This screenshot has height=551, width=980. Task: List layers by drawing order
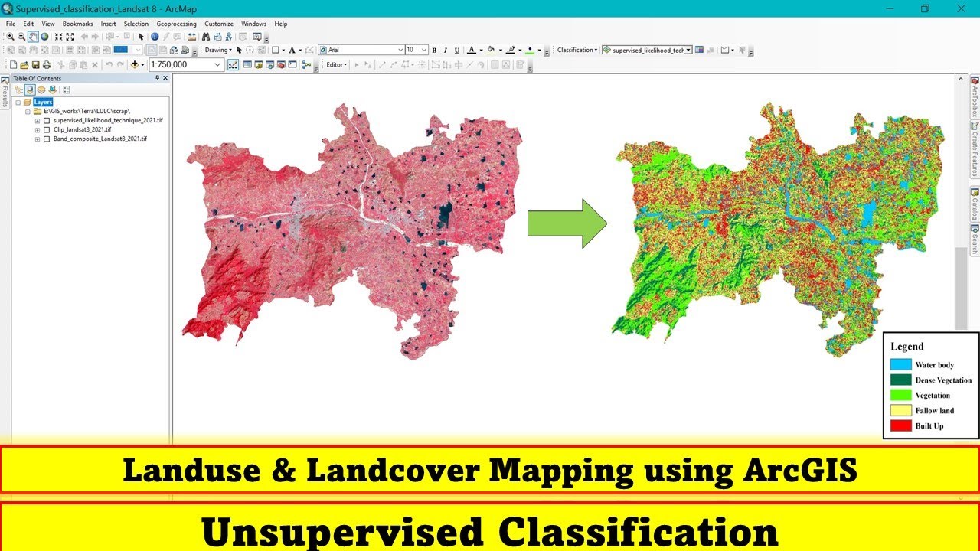pos(18,90)
